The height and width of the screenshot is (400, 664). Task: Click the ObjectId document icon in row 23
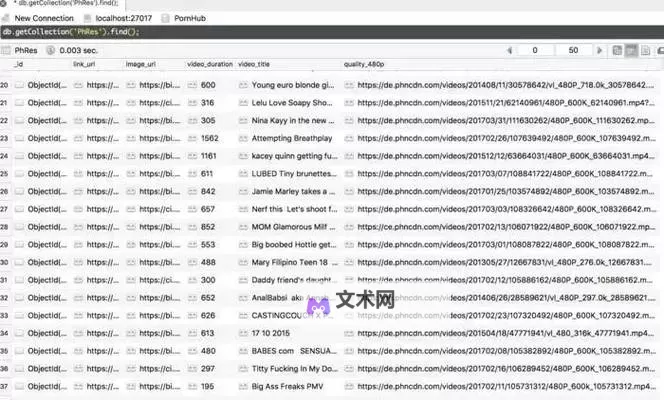(19, 138)
